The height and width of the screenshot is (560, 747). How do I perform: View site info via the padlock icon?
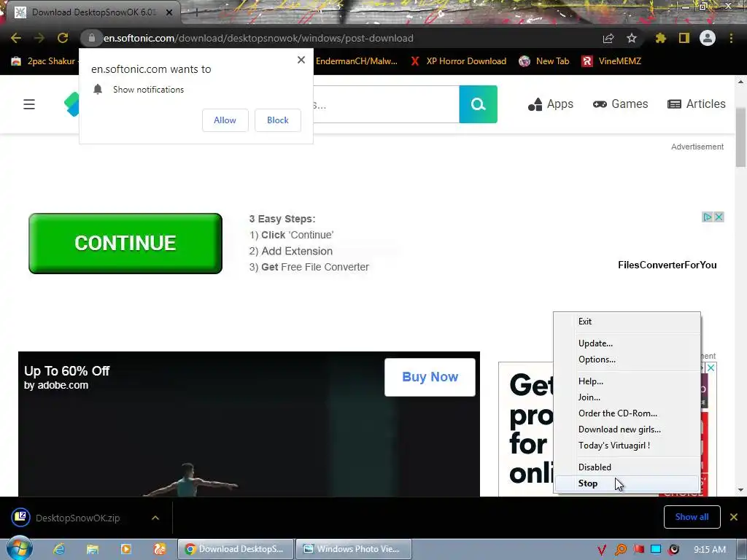pyautogui.click(x=92, y=38)
